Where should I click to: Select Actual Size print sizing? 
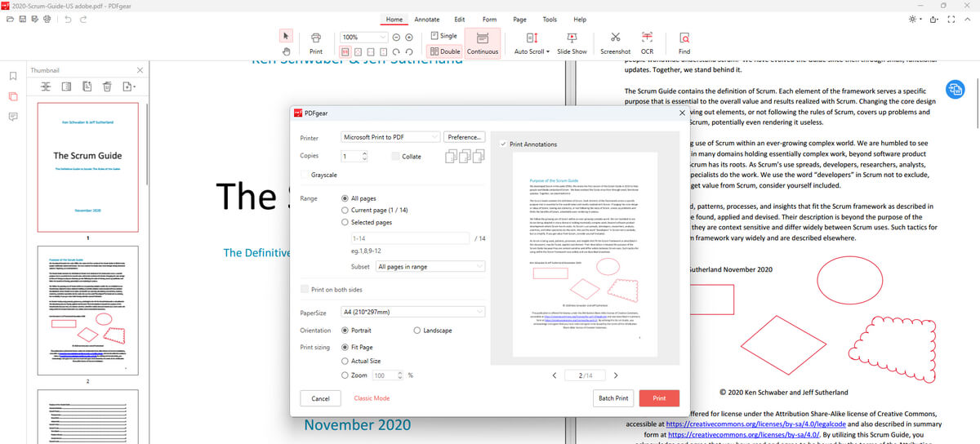tap(345, 361)
